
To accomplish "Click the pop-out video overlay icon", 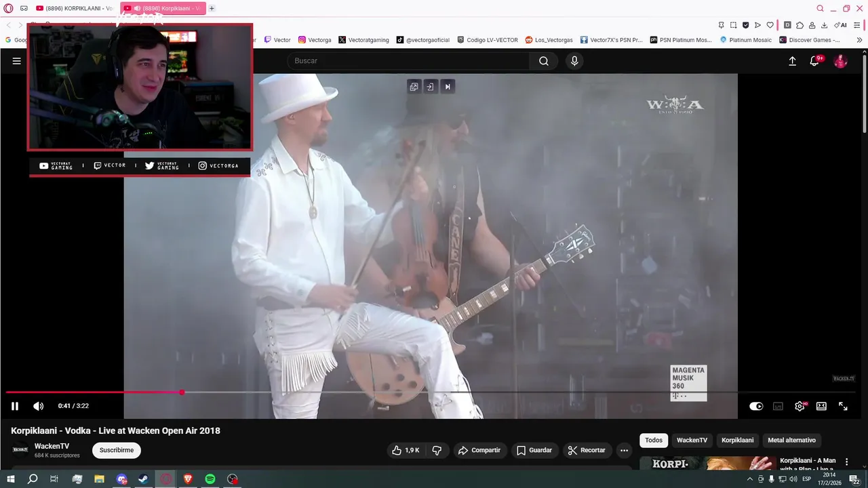I will click(x=414, y=86).
